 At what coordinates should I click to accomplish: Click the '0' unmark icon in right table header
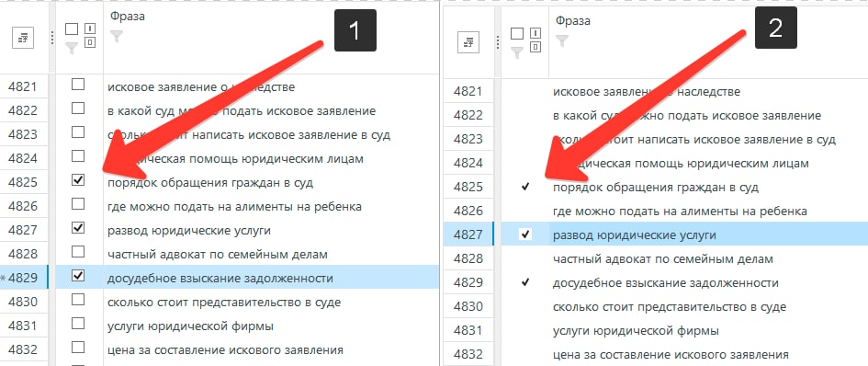click(x=535, y=47)
